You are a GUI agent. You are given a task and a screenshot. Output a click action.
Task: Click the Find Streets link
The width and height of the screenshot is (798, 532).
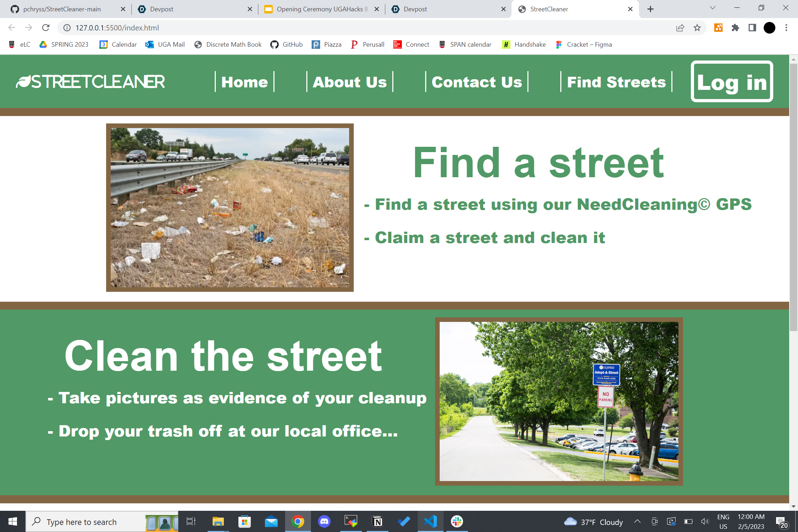coord(616,82)
